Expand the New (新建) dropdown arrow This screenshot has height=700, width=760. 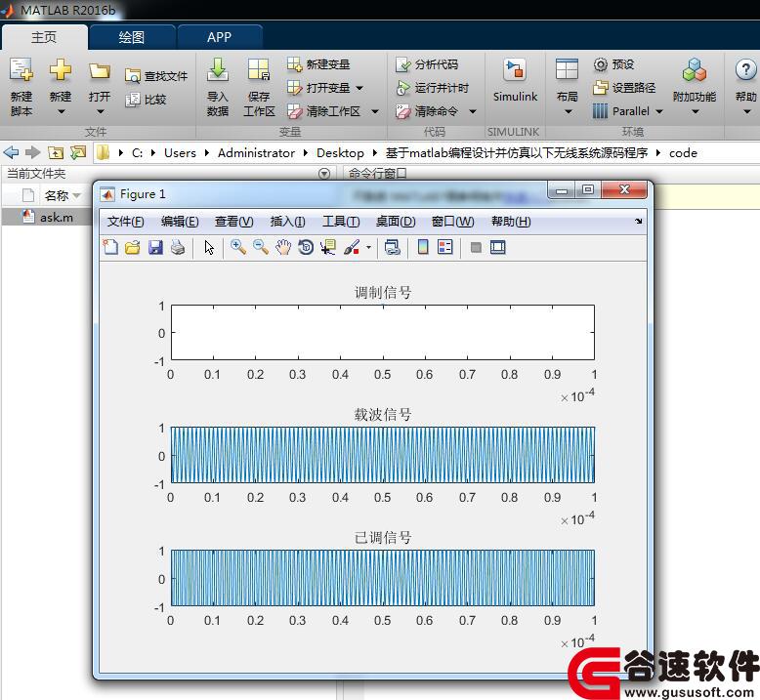62,112
